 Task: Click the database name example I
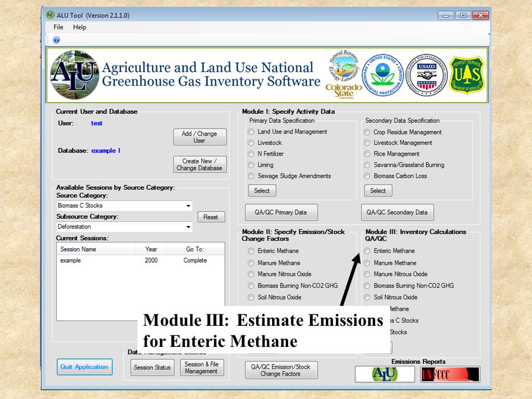[106, 151]
